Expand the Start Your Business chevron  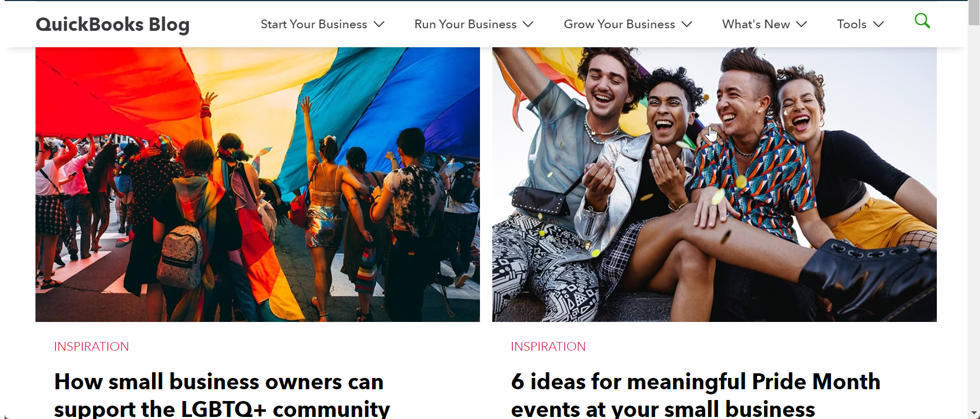(x=379, y=24)
